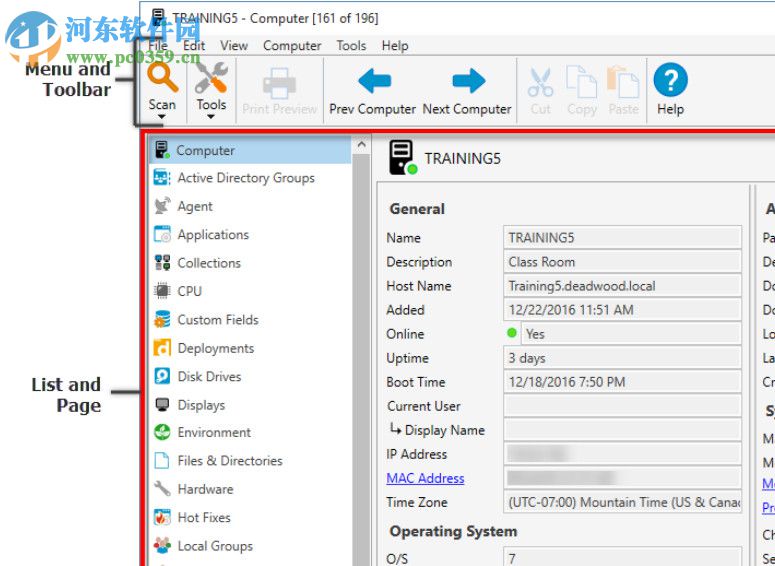Expand the Tools dropdown arrow
The width and height of the screenshot is (775, 566).
tap(211, 117)
